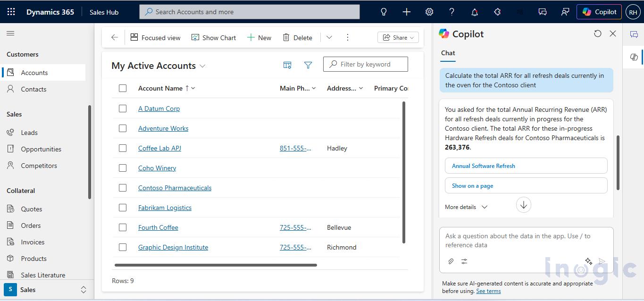Check the Coho Winery row checkbox
Screen dimensions: 644x301
pyautogui.click(x=123, y=168)
